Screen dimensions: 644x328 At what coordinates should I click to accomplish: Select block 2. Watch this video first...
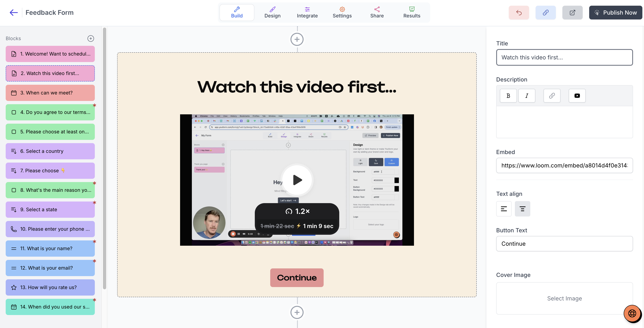(50, 73)
